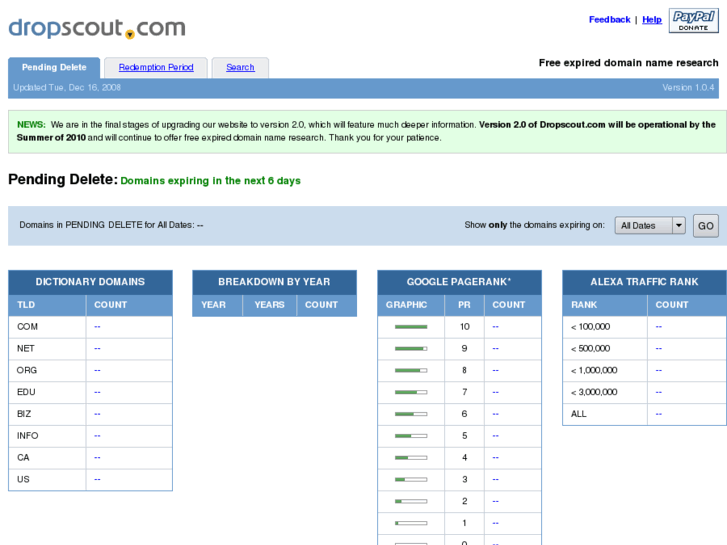Click the COM count link
The height and width of the screenshot is (545, 727).
pyautogui.click(x=97, y=327)
